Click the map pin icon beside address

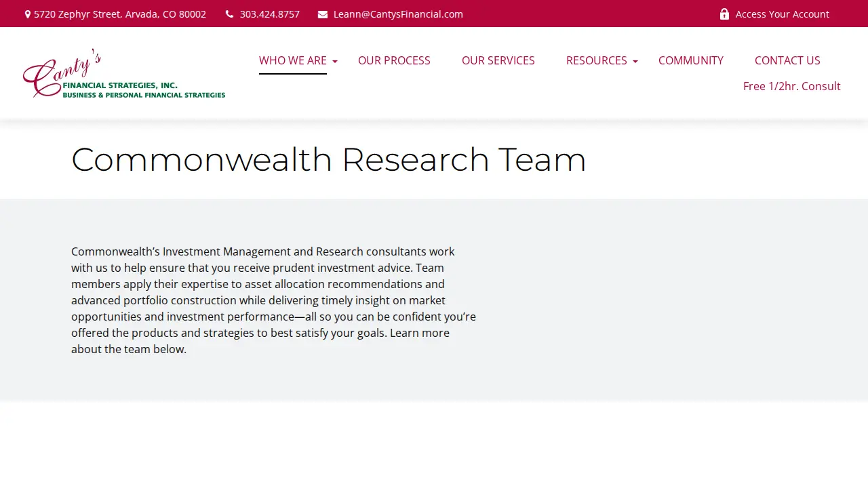pos(28,14)
